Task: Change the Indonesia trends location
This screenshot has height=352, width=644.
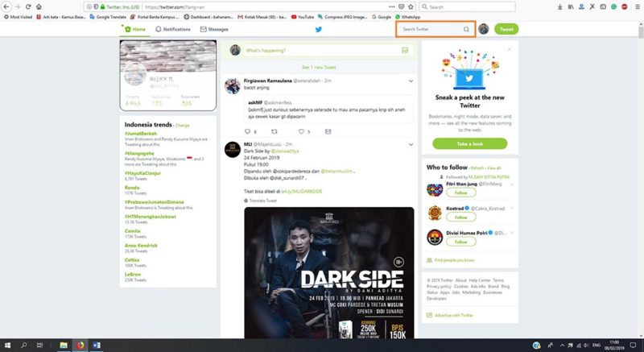Action: point(183,126)
